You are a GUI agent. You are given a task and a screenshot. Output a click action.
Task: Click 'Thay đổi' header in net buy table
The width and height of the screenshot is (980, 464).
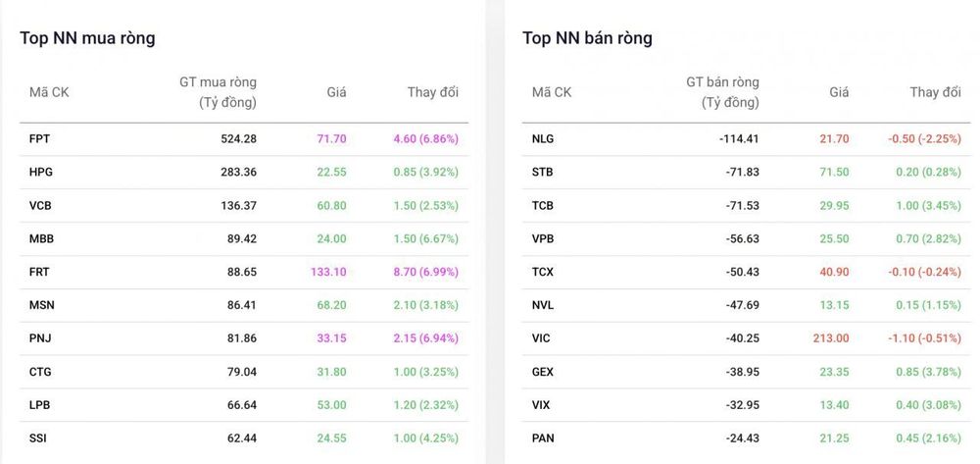(433, 92)
